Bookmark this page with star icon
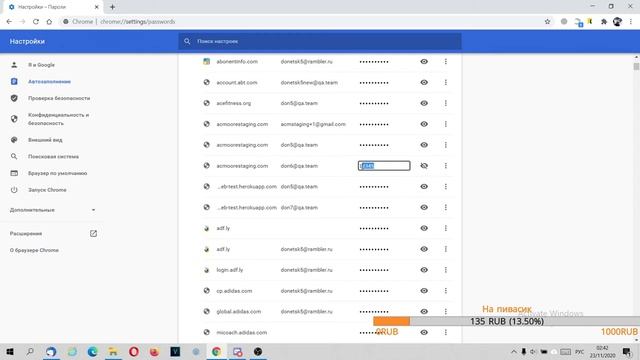Screen dimensions: 640x360 [x=547, y=22]
